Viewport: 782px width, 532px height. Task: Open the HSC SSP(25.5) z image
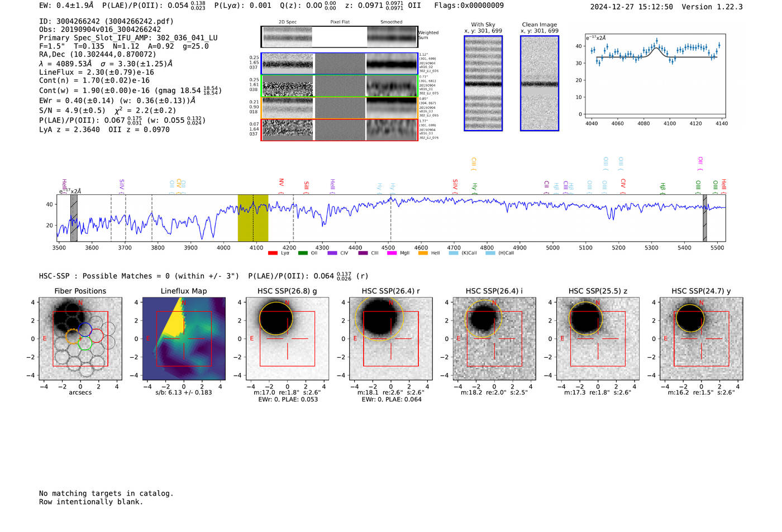pos(598,338)
